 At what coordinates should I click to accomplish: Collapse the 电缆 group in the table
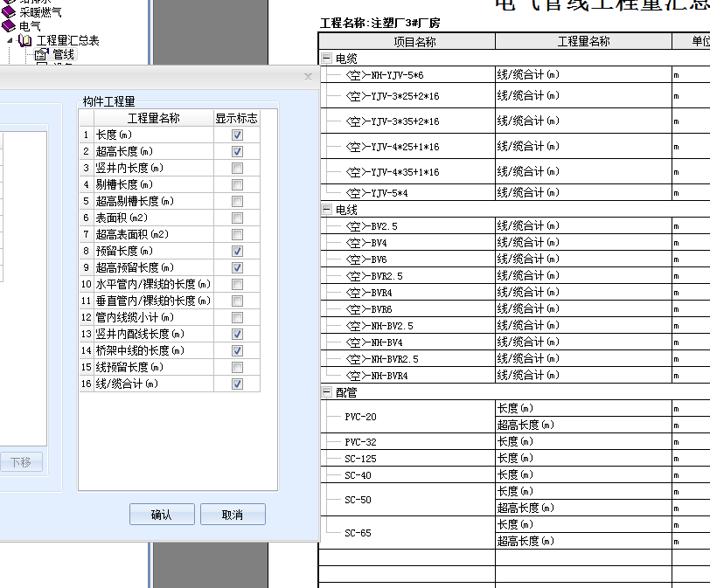pos(326,59)
